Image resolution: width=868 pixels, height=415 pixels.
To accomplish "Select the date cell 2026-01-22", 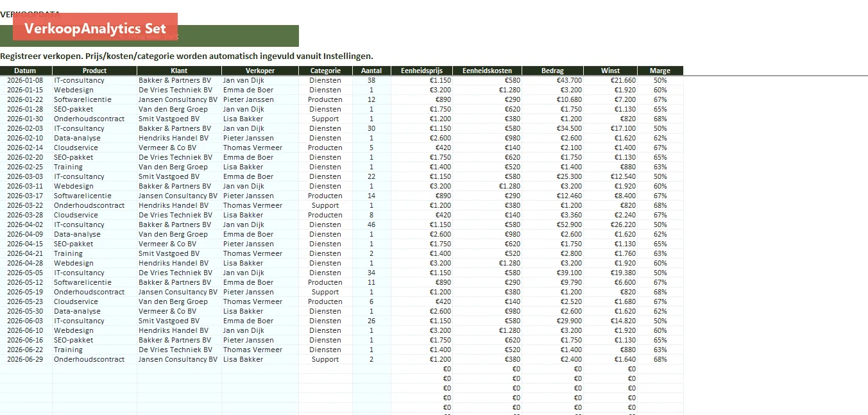I will coord(25,99).
